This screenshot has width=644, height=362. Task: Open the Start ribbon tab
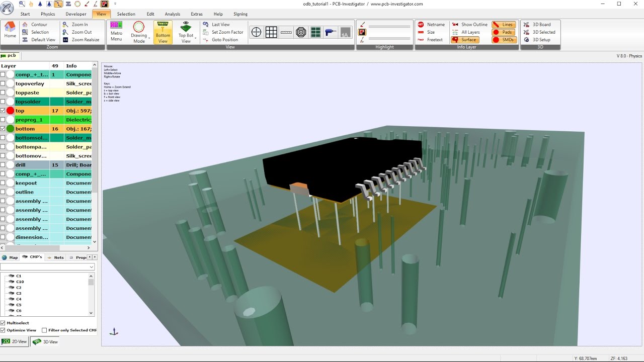tap(25, 14)
